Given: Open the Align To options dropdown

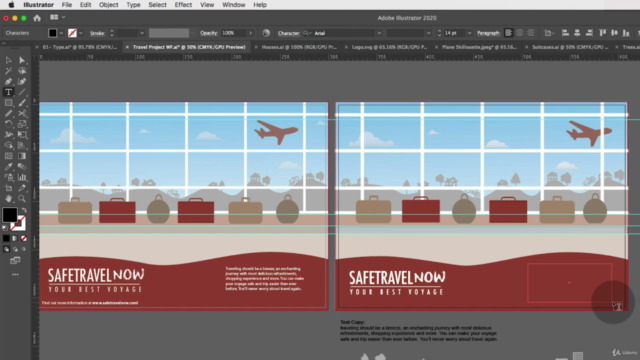Looking at the screenshot, I should click(548, 33).
